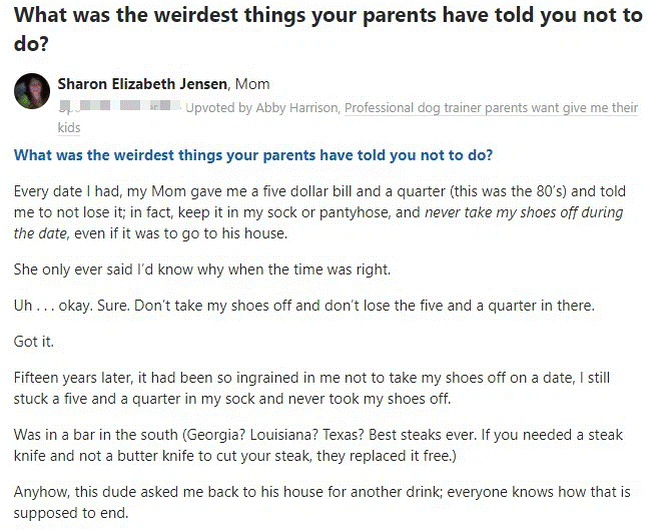Click the short "Got it." line
Image resolution: width=650 pixels, height=530 pixels.
[35, 342]
